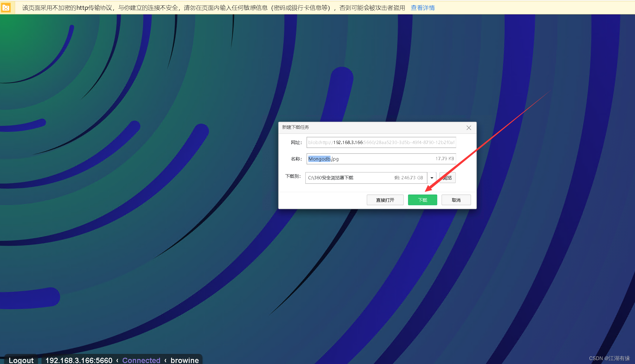Click the 直接打开 button
Image resolution: width=635 pixels, height=364 pixels.
coord(385,200)
